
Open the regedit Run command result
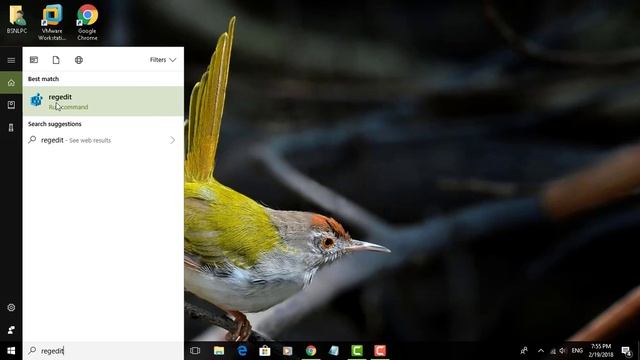[x=104, y=101]
